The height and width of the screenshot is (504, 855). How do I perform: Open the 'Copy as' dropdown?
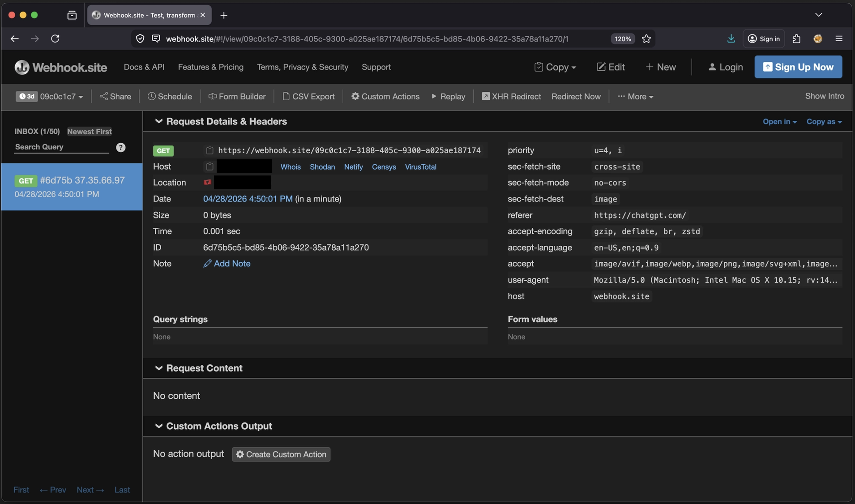(x=824, y=122)
